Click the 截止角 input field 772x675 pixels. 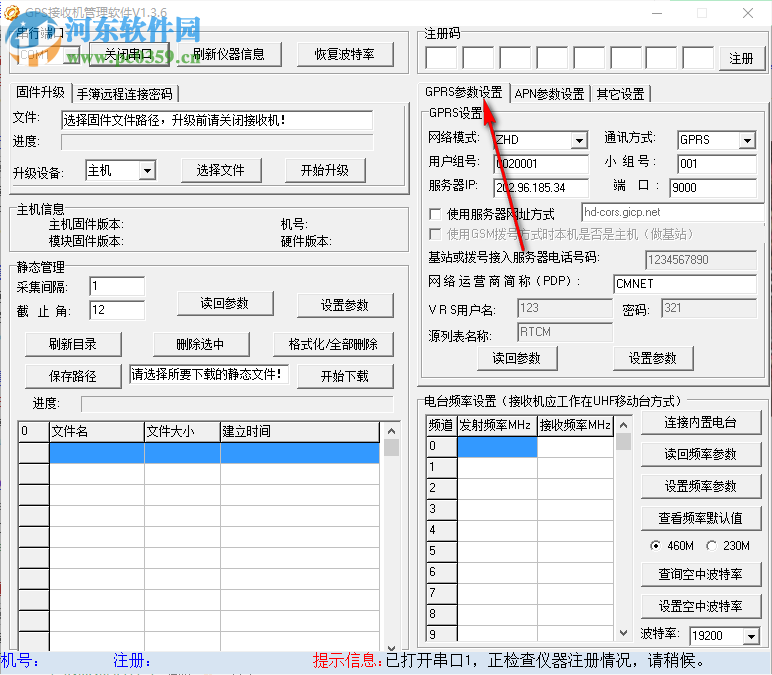(x=117, y=310)
